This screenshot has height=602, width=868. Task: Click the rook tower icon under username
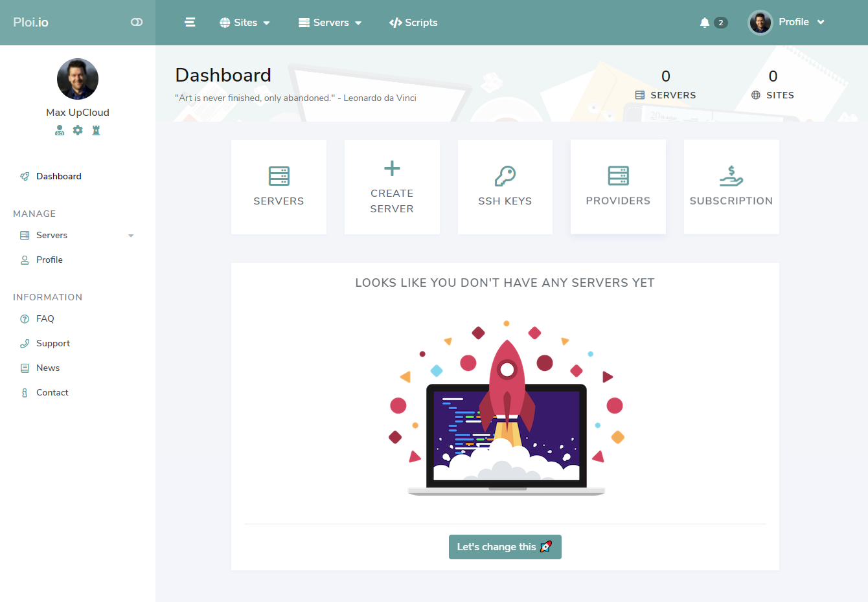[96, 130]
